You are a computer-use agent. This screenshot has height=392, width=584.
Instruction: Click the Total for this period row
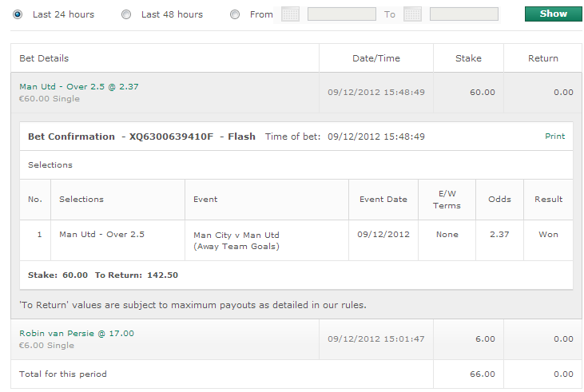pyautogui.click(x=296, y=374)
